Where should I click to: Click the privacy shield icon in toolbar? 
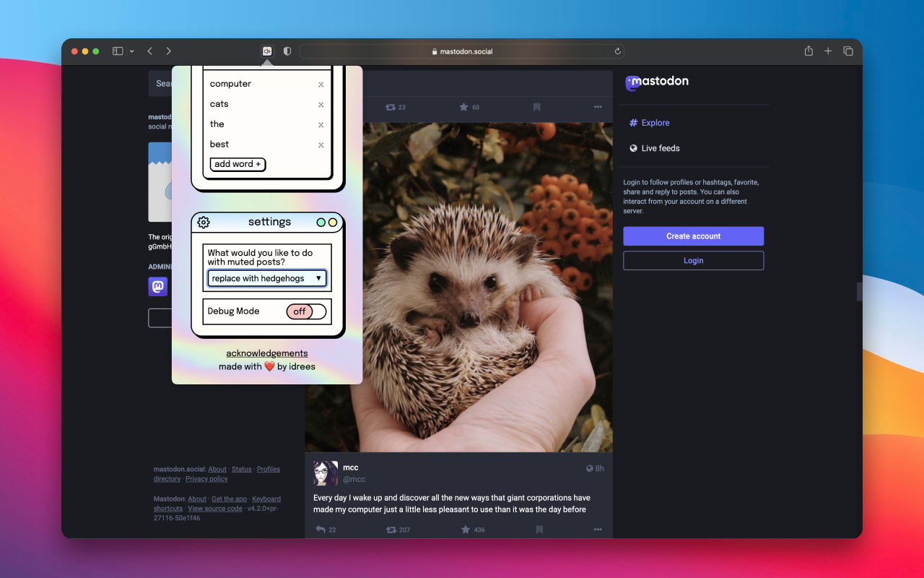click(287, 51)
